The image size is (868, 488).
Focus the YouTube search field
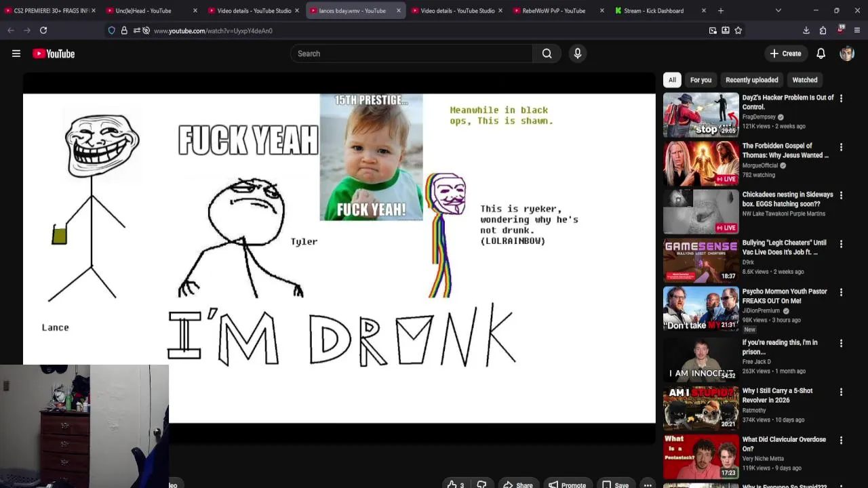pos(412,54)
